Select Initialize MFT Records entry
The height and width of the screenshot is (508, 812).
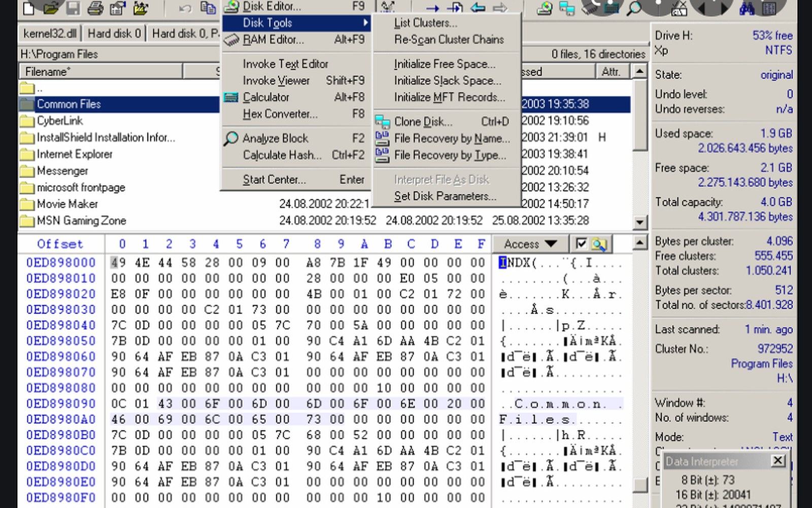coord(447,98)
